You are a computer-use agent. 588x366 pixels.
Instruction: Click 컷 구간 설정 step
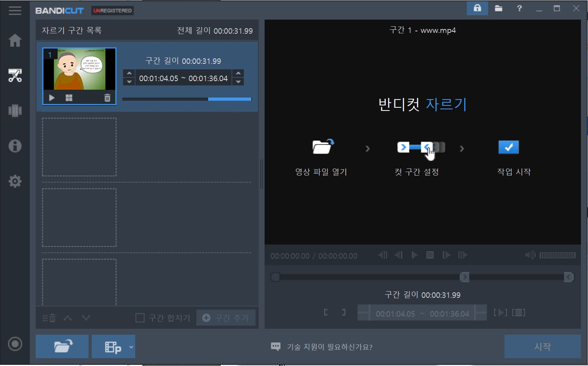417,157
